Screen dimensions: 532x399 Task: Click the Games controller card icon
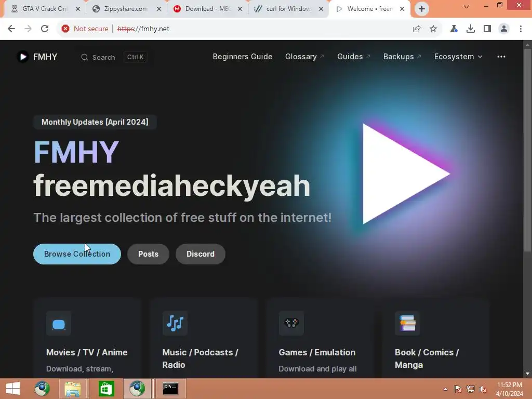(291, 323)
